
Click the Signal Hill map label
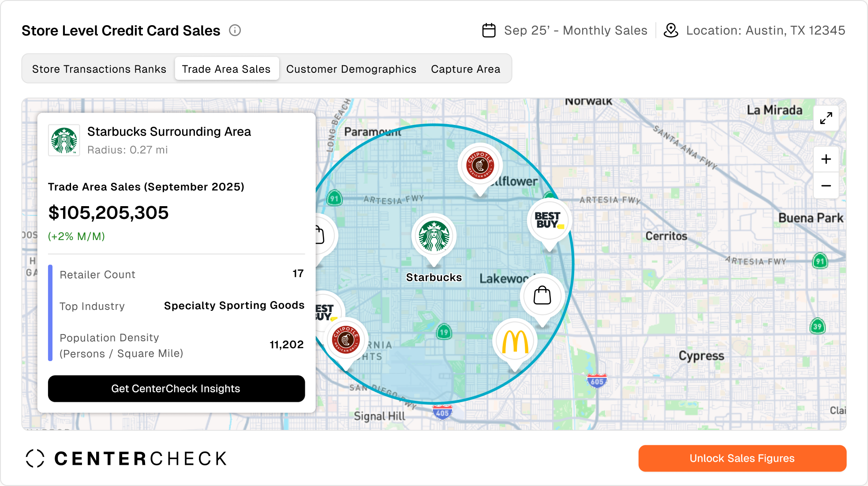pyautogui.click(x=379, y=416)
